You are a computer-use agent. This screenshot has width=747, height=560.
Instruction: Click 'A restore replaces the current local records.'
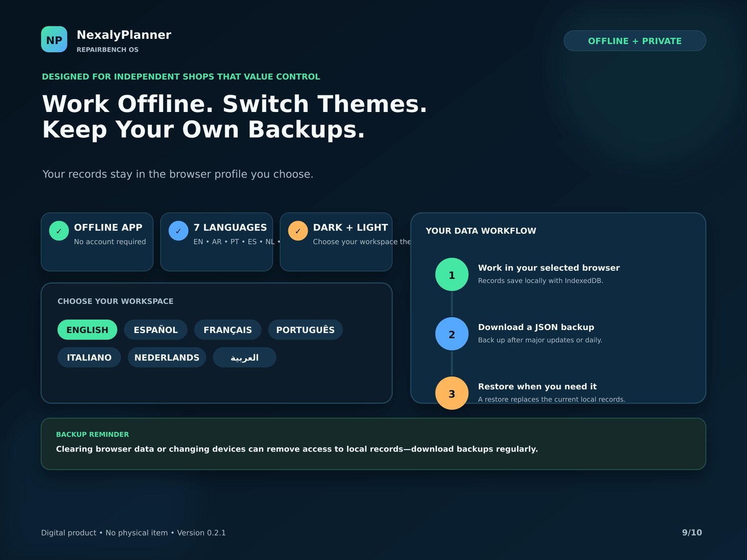[x=552, y=399]
